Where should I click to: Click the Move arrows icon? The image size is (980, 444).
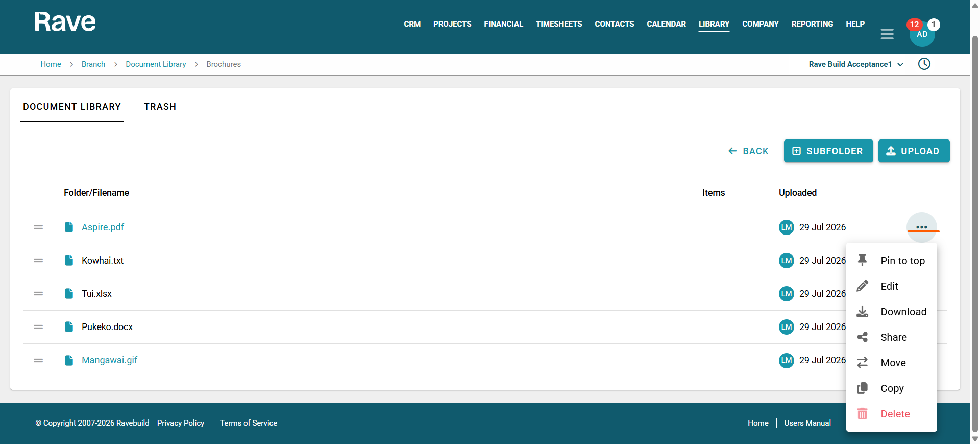pyautogui.click(x=862, y=363)
